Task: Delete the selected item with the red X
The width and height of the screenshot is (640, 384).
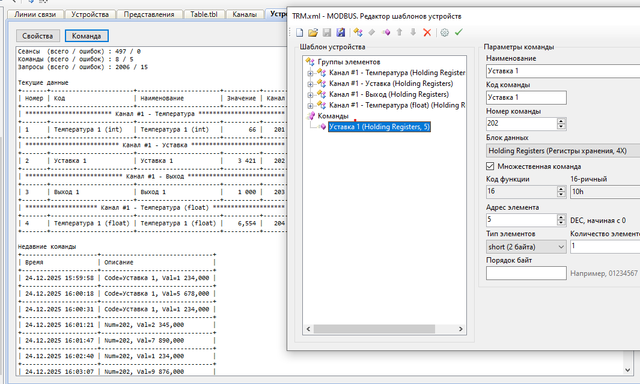Action: [x=427, y=32]
